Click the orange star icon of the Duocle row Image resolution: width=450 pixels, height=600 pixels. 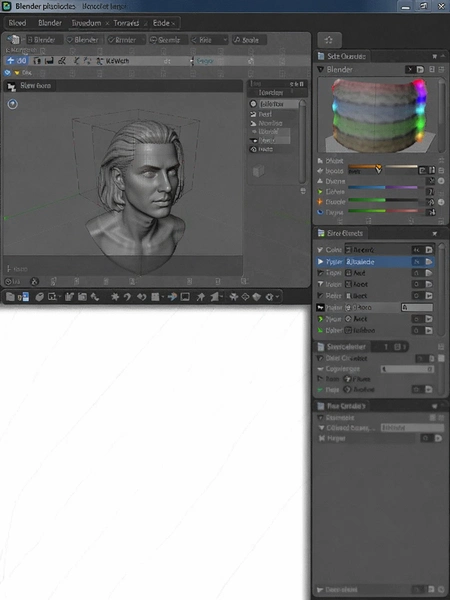point(320,202)
